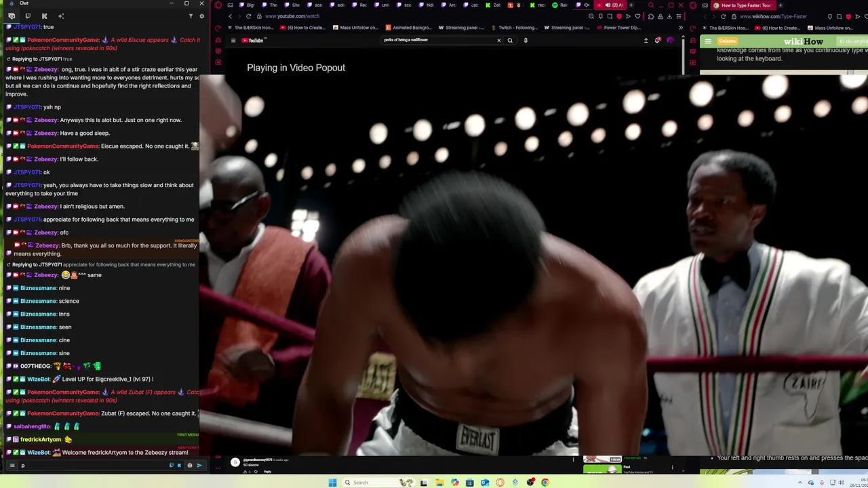
Task: Send the chat message with arrow icon
Action: coord(199,466)
